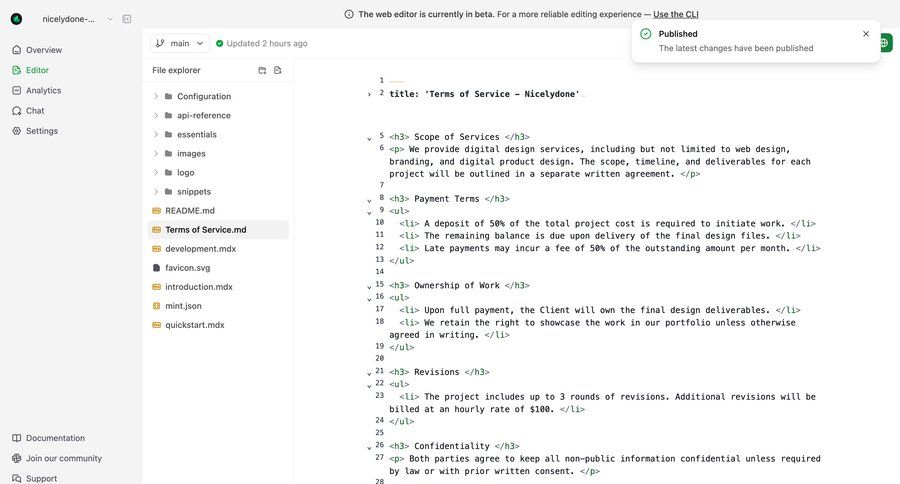Click the images folder icon
Screen dimensions: 900x484
(168, 153)
